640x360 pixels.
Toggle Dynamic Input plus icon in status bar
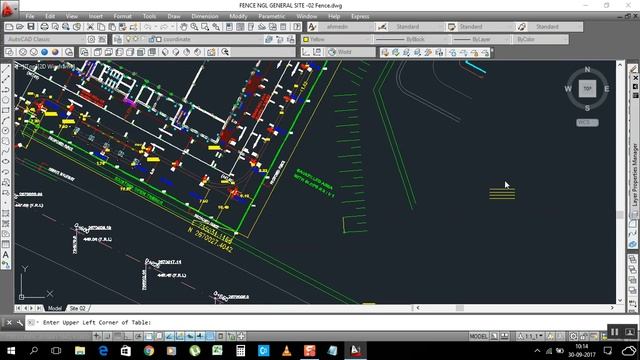coord(200,336)
